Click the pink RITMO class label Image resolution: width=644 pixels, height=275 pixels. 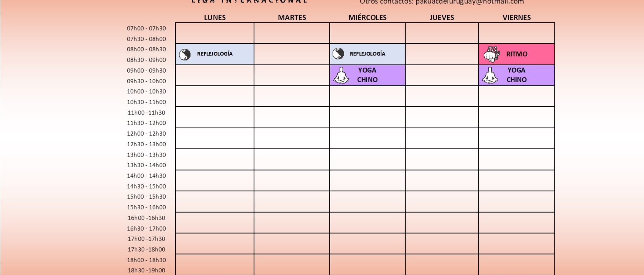(517, 54)
